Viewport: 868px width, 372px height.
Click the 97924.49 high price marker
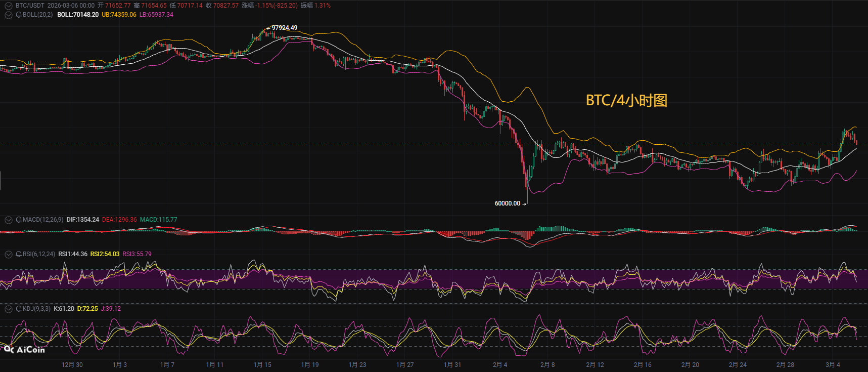pyautogui.click(x=284, y=28)
